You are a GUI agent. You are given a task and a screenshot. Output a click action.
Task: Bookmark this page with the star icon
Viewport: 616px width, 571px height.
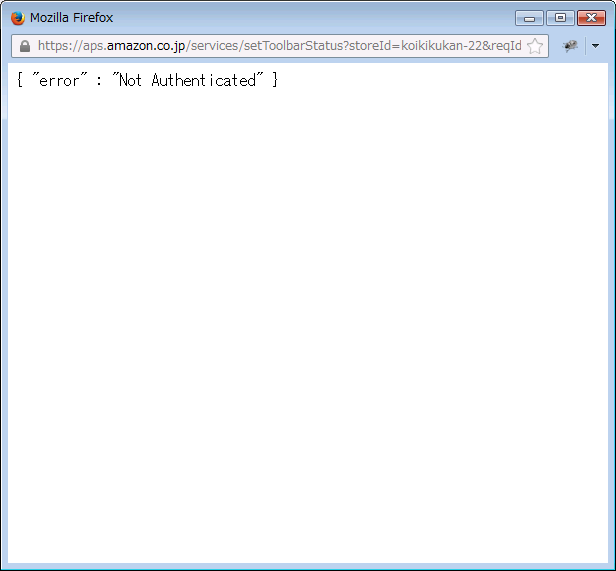[x=535, y=46]
